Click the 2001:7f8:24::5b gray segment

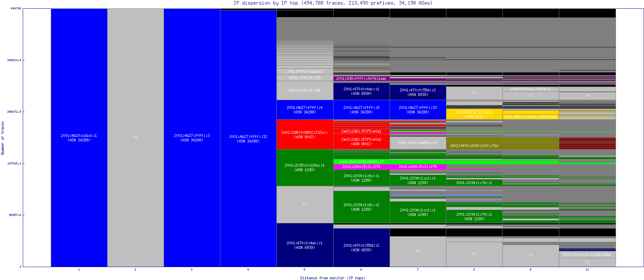[x=305, y=90]
